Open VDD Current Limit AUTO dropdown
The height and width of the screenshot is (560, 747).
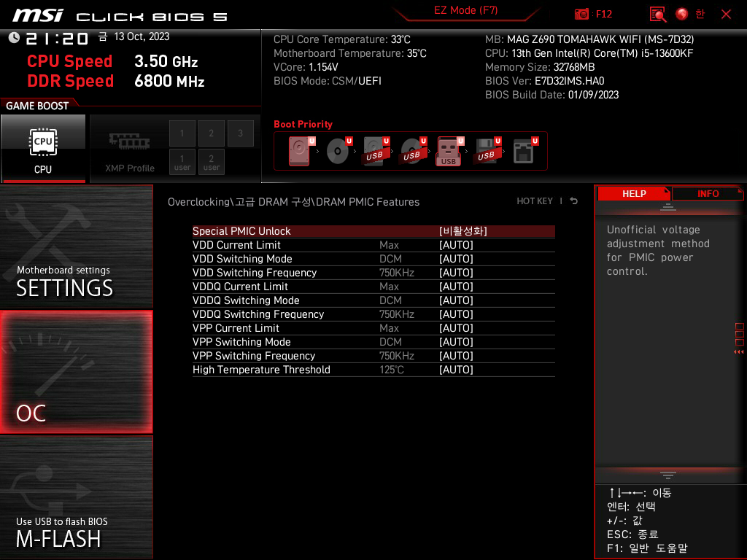(x=456, y=245)
